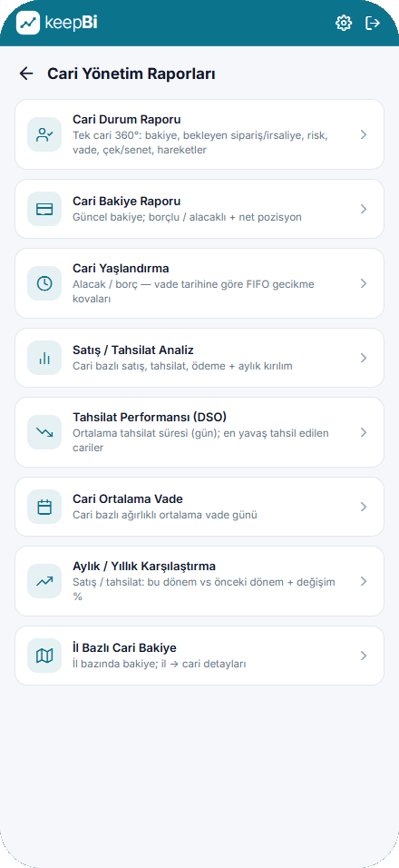399x868 pixels.
Task: Open Satış / Tahsilat Analiz via its chevron
Action: point(364,358)
